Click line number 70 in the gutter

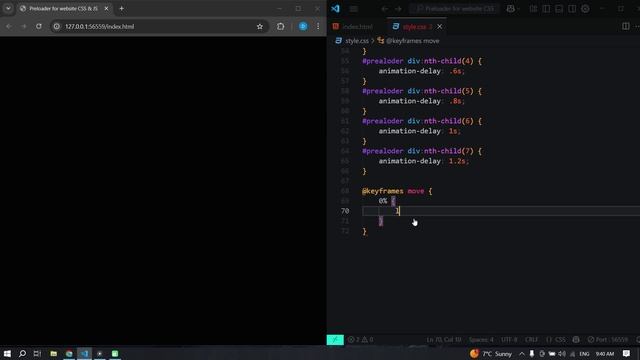[345, 211]
